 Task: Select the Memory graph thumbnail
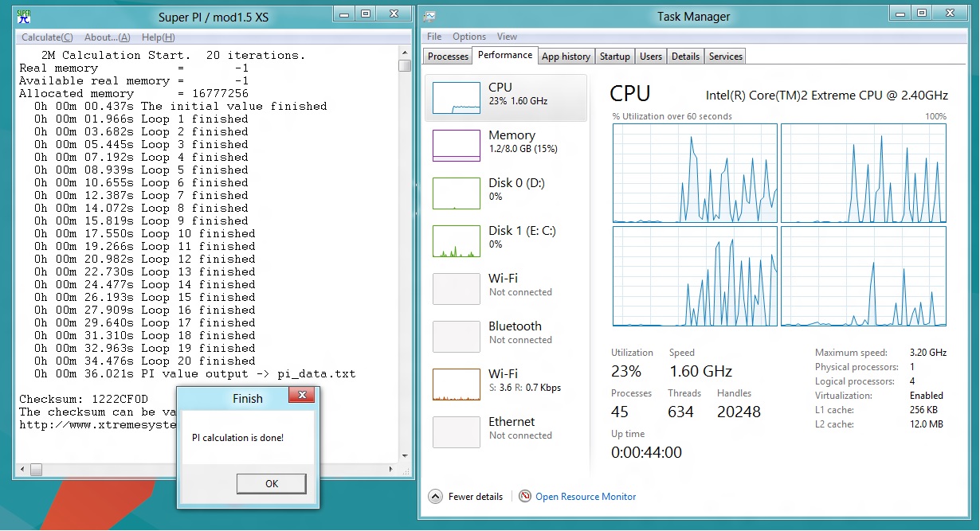[456, 145]
